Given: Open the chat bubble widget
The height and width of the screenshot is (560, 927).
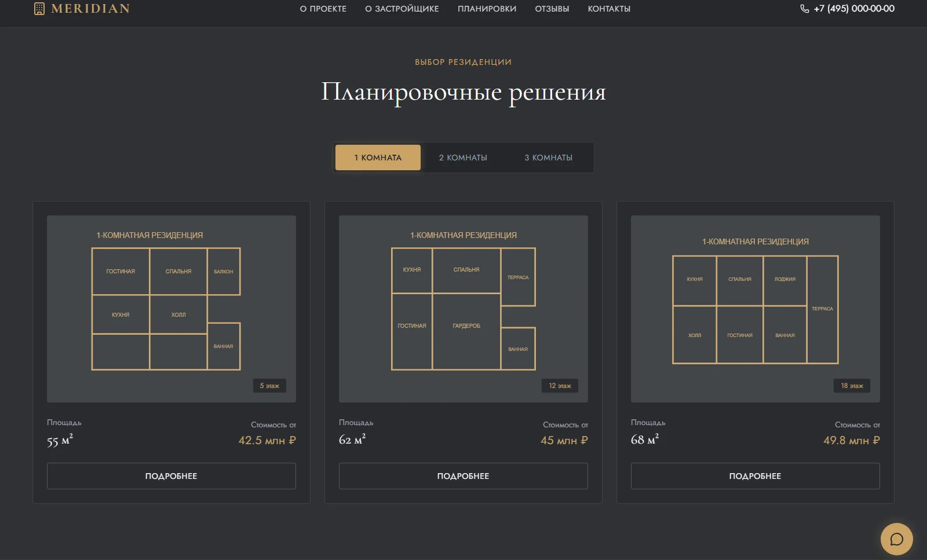Looking at the screenshot, I should tap(896, 539).
